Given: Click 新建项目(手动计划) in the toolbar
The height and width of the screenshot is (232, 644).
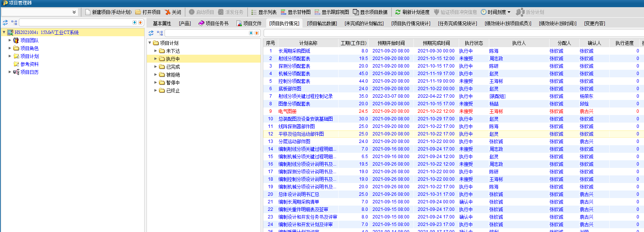Looking at the screenshot, I should [108, 12].
